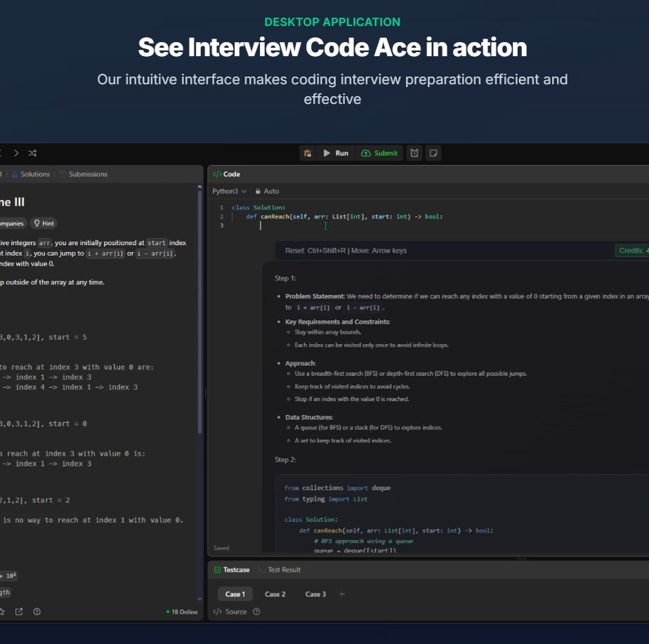Click the 'Saved' status text
The height and width of the screenshot is (644, 649).
[221, 548]
